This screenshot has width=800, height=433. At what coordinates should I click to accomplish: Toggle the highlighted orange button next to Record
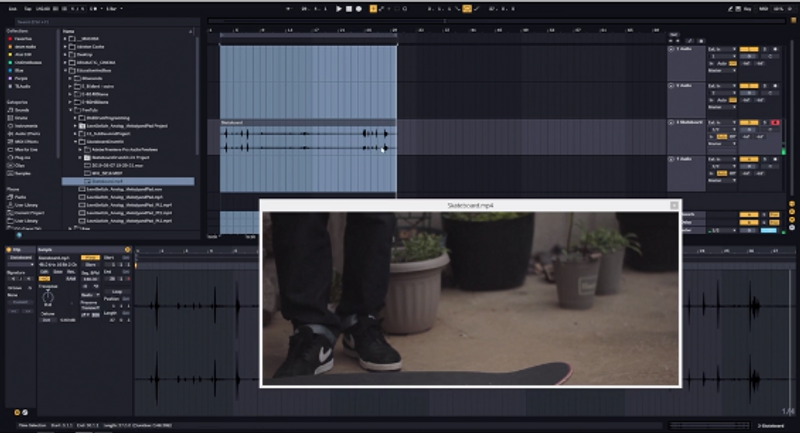tap(373, 9)
